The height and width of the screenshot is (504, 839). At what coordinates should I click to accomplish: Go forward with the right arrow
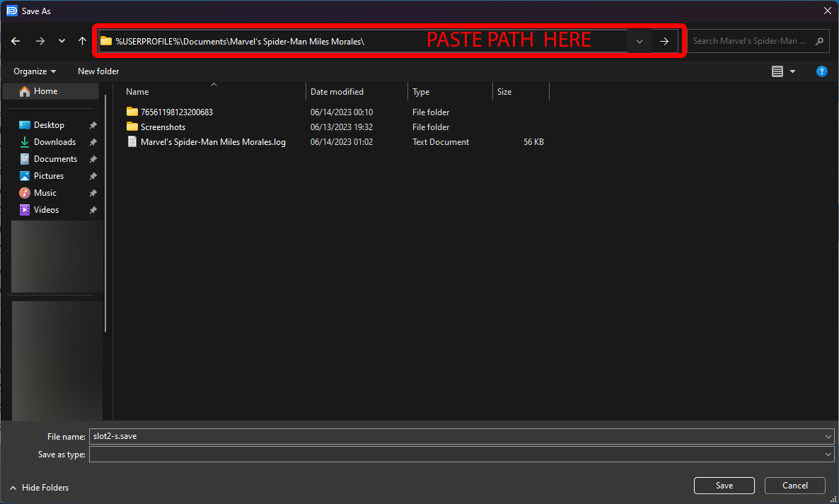(x=40, y=41)
